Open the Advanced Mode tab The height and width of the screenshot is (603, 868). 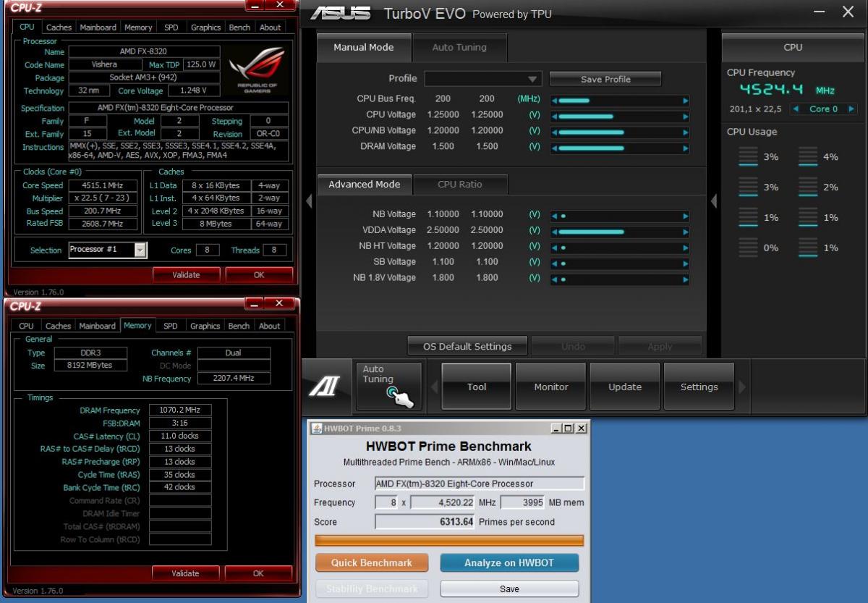click(364, 185)
